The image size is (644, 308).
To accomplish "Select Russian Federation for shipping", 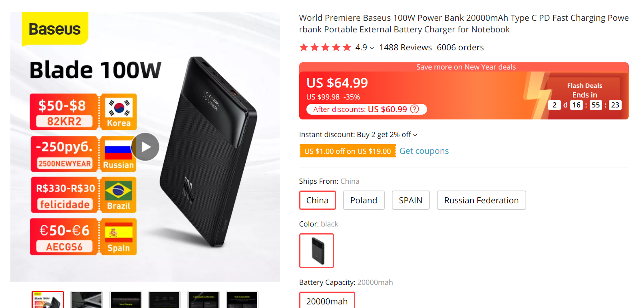I will click(x=481, y=200).
